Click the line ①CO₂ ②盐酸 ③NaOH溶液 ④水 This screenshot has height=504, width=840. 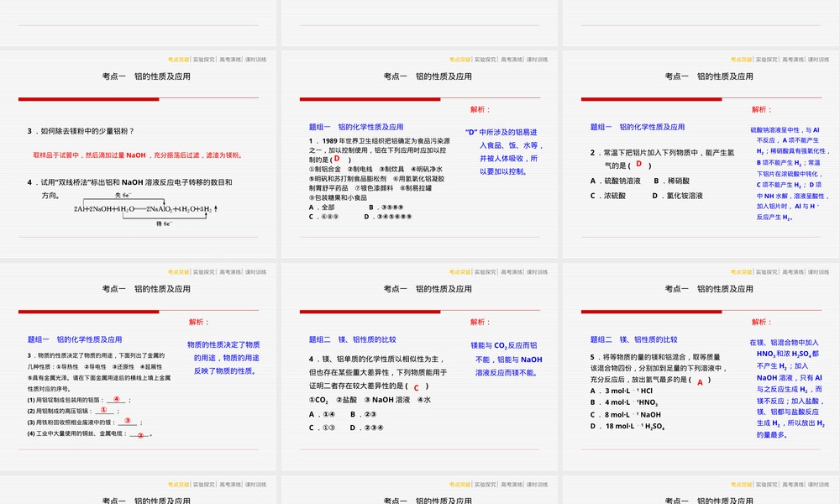point(370,400)
